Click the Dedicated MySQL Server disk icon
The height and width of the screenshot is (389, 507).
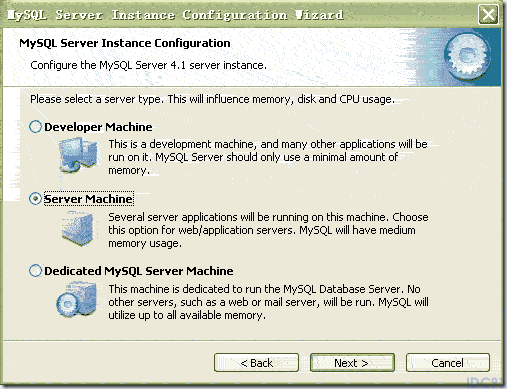click(77, 299)
